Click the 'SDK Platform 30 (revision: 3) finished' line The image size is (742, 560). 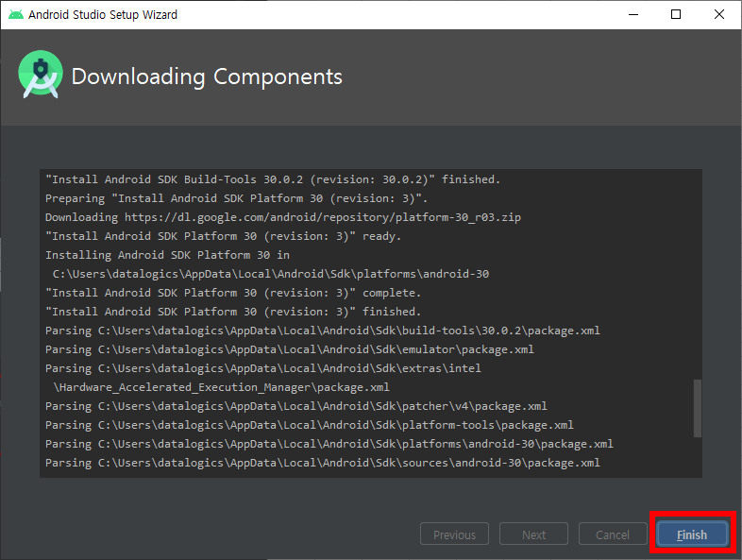[233, 312]
